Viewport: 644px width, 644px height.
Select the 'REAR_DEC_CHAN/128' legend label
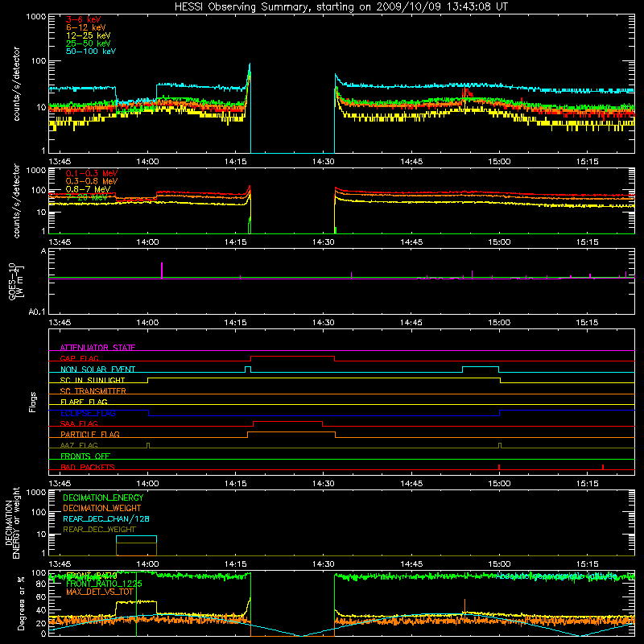pos(106,519)
